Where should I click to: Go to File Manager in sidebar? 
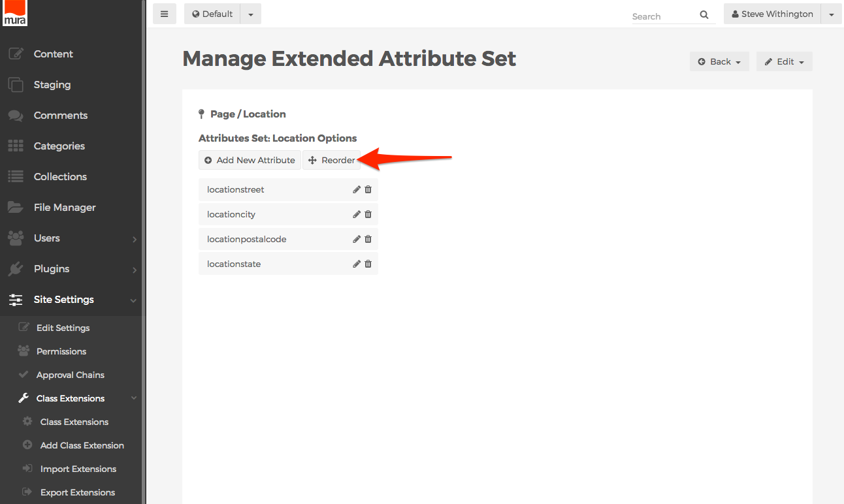(x=65, y=208)
